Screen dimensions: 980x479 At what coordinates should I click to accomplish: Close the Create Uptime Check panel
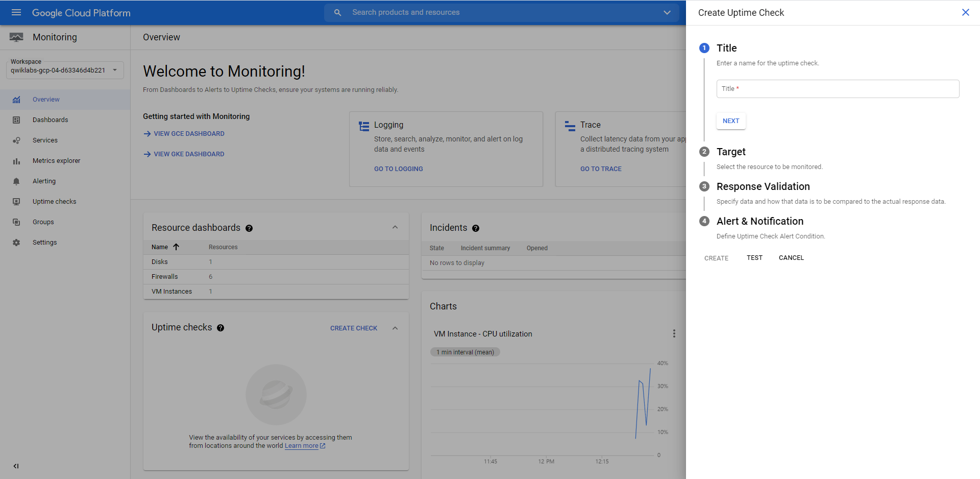tap(965, 12)
